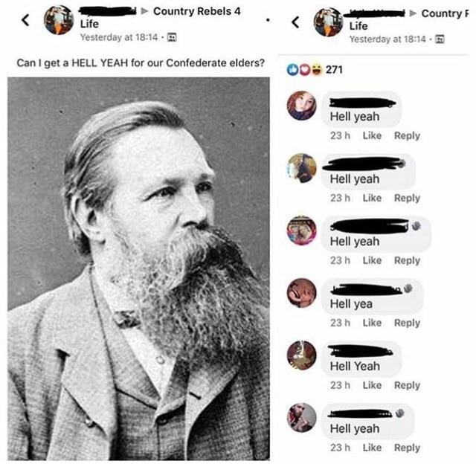The width and height of the screenshot is (476, 464).
Task: Reply to the "Hell Yeah" capitalized comment
Action: coord(407,385)
